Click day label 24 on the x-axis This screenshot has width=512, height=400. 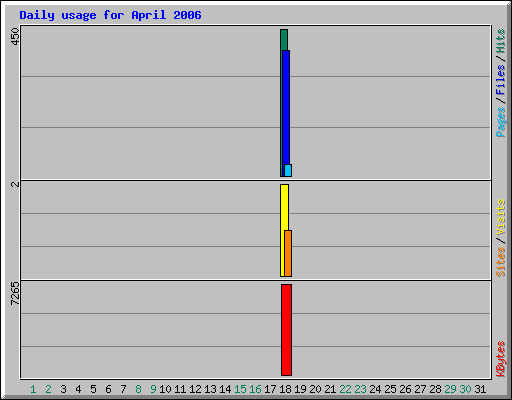tap(375, 389)
